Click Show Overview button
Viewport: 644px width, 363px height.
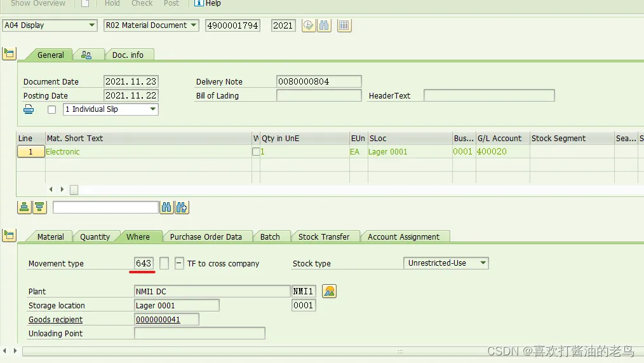click(37, 3)
